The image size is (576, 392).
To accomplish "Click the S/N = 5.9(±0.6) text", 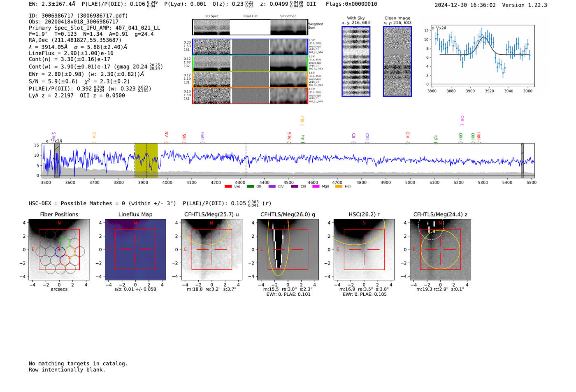I will (x=53, y=81).
